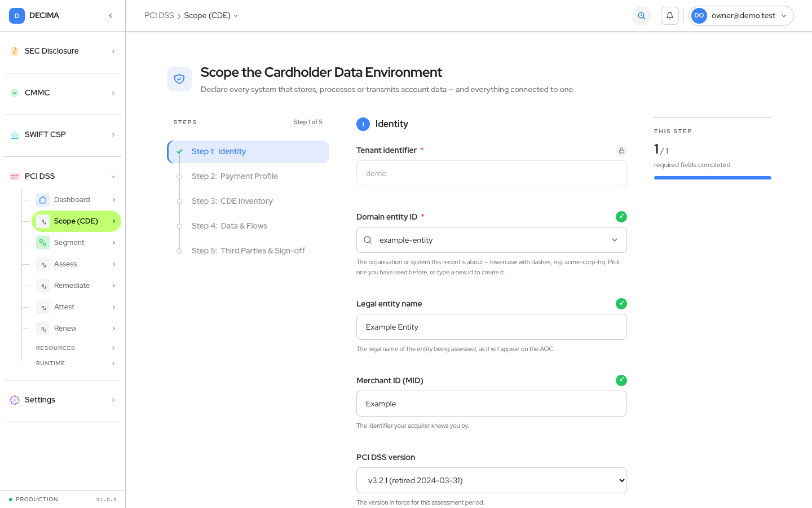Click the green check on Legal entity name
The image size is (812, 508).
tap(621, 304)
